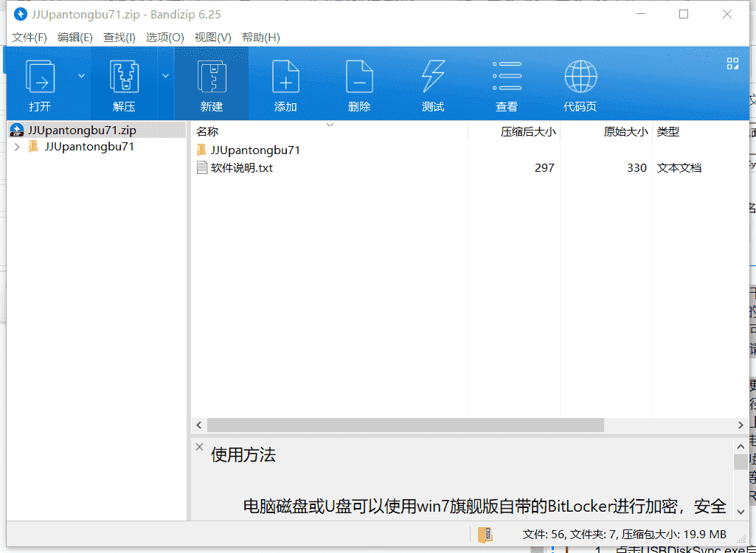Click the Open (打开) toolbar icon
This screenshot has height=553, width=756.
point(40,77)
